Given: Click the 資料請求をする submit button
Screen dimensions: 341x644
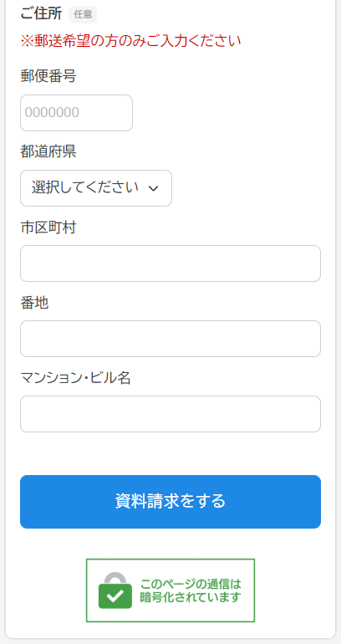Looking at the screenshot, I should (x=170, y=502).
